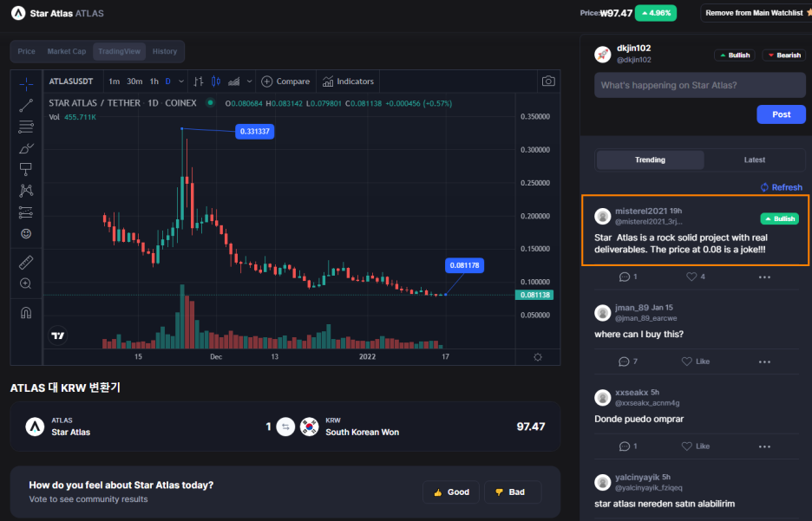Toggle the magnet snapping mode

[x=26, y=313]
